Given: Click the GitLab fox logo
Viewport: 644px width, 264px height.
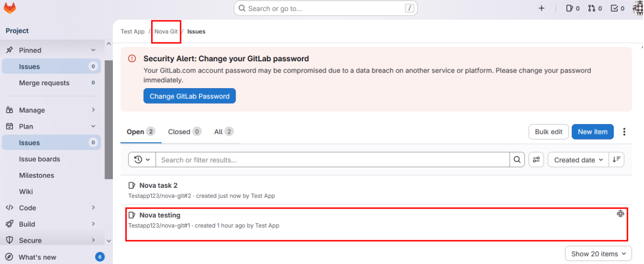Looking at the screenshot, I should tap(9, 8).
